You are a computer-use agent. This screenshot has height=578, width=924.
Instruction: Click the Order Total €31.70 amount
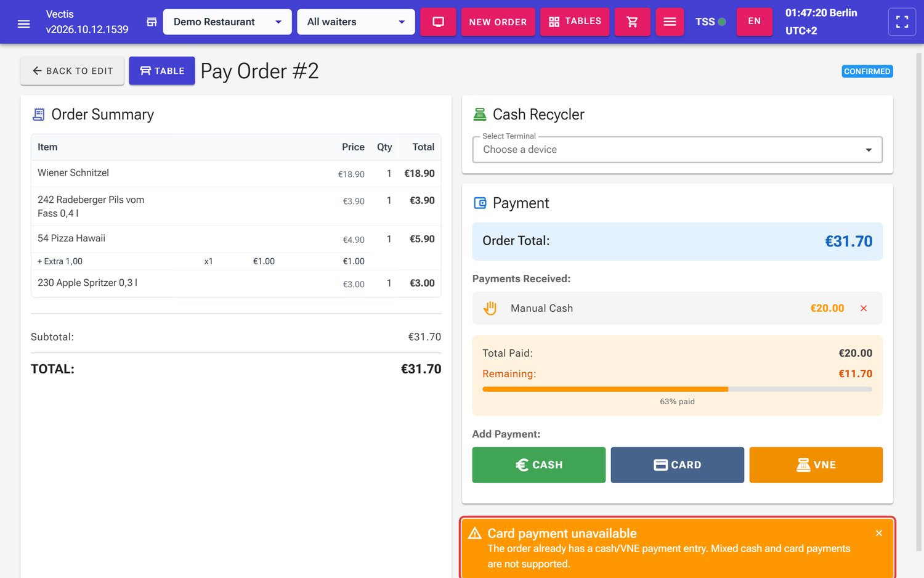coord(849,242)
